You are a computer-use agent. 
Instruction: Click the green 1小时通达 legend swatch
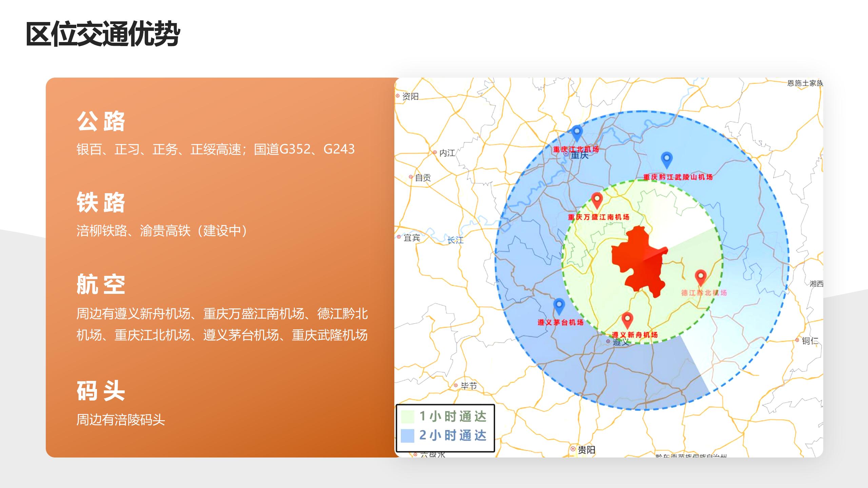point(407,416)
